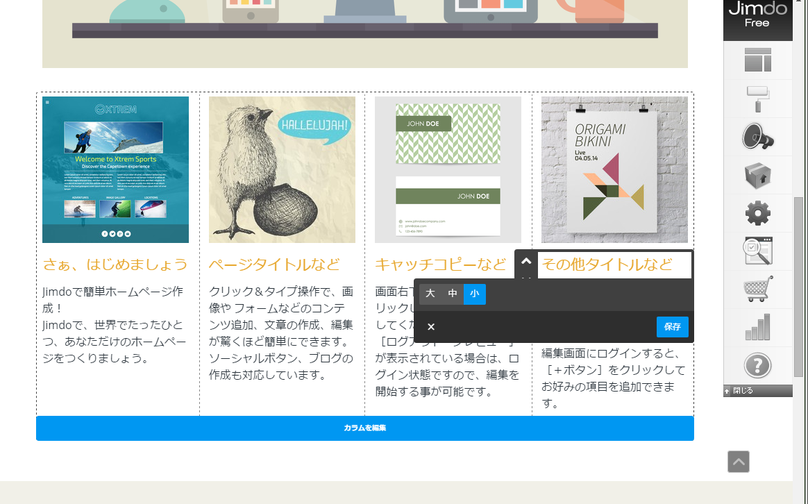Save the heading with 保存 button

click(672, 327)
